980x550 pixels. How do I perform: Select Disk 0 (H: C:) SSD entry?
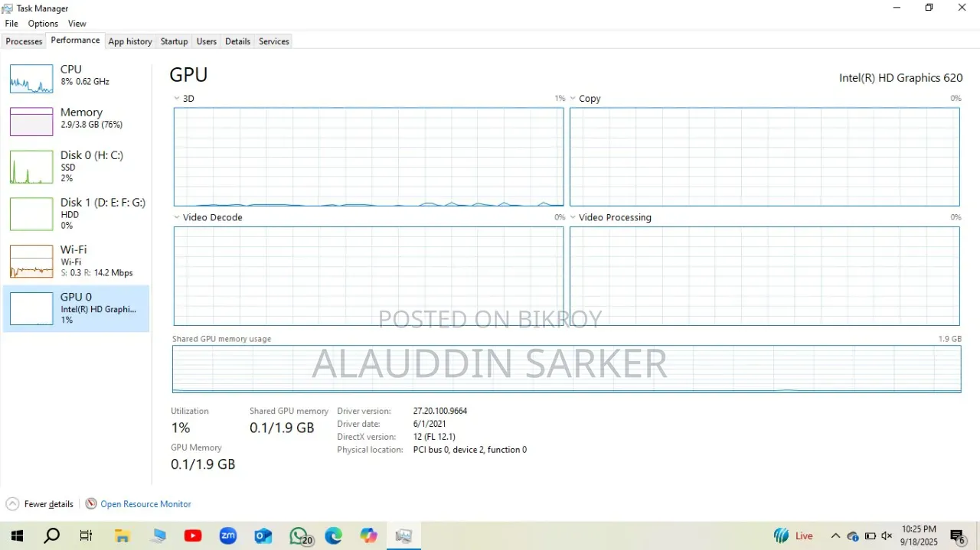[76, 167]
